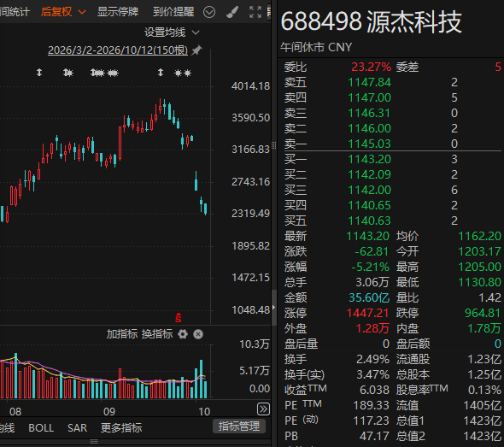Click 卖五 price 1147.84
Screen dimensions: 504x447
(x=370, y=82)
